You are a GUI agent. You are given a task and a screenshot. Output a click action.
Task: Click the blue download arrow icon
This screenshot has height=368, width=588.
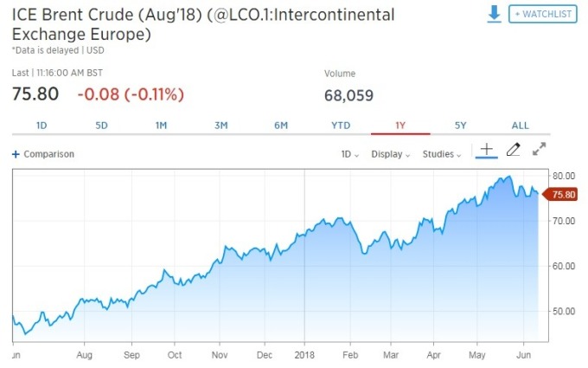click(x=494, y=14)
